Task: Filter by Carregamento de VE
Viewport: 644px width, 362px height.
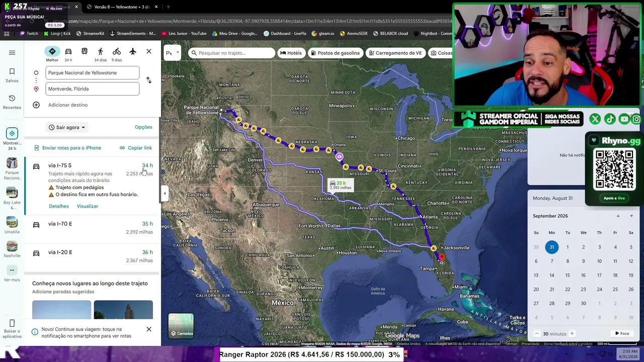Action: point(394,53)
